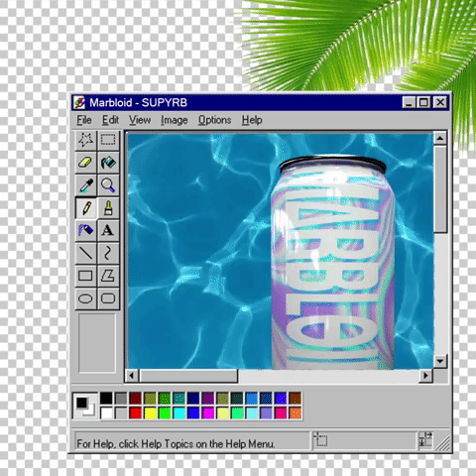Close the Marbloid window
This screenshot has width=476, height=476.
(x=440, y=103)
